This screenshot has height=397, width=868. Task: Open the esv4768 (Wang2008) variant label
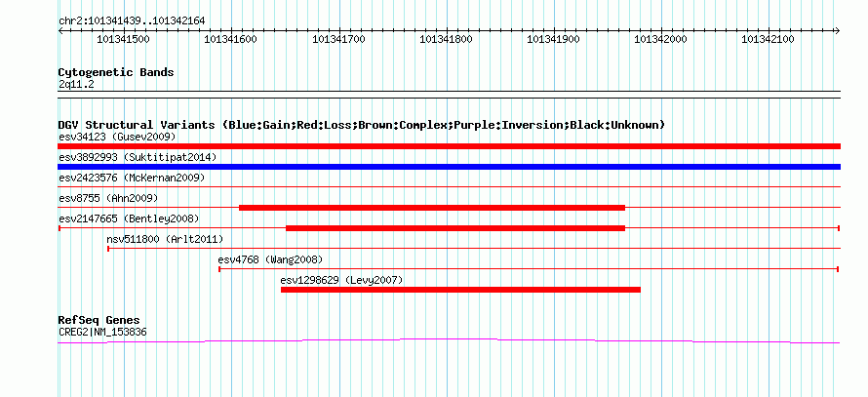pos(270,259)
